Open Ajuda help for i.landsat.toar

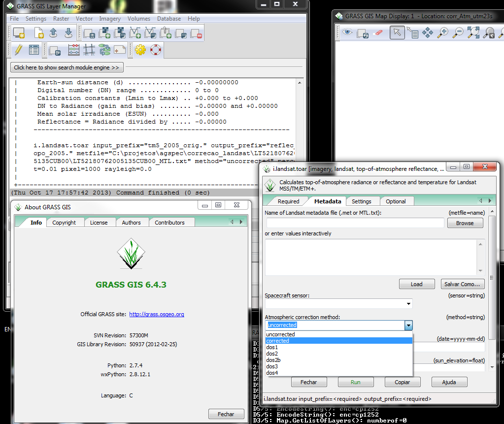449,382
